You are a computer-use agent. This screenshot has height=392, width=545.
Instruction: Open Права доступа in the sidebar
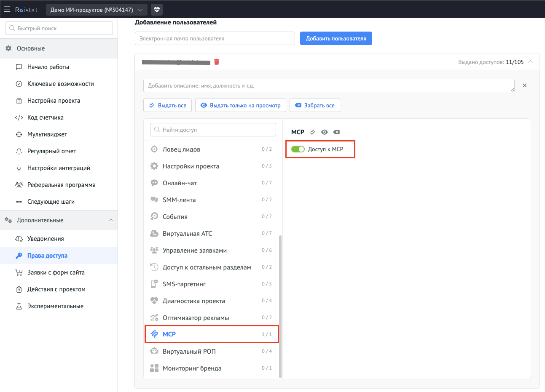click(x=59, y=256)
